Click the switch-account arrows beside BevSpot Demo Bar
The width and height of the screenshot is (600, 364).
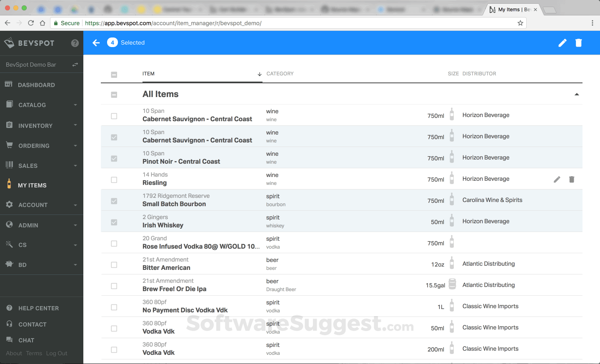pyautogui.click(x=75, y=65)
